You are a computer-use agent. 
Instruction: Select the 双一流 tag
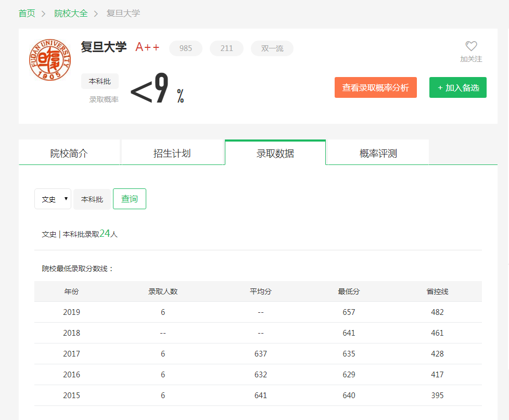(x=272, y=48)
